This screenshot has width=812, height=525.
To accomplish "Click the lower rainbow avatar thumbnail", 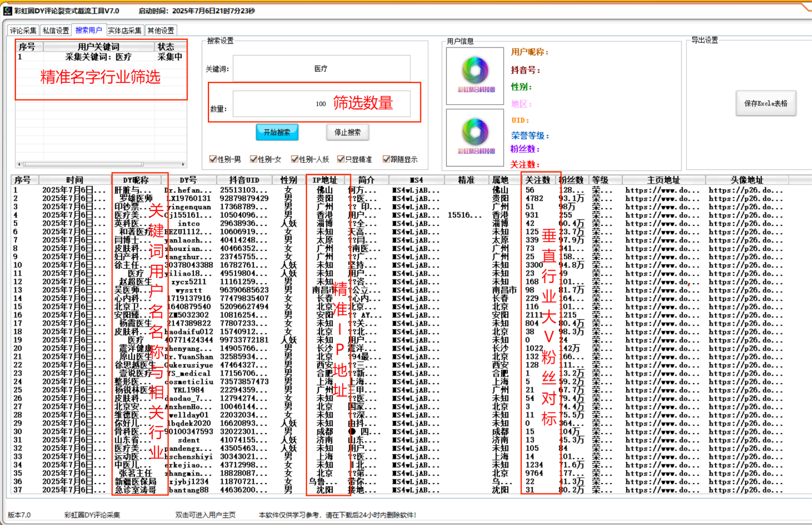I will pos(475,138).
